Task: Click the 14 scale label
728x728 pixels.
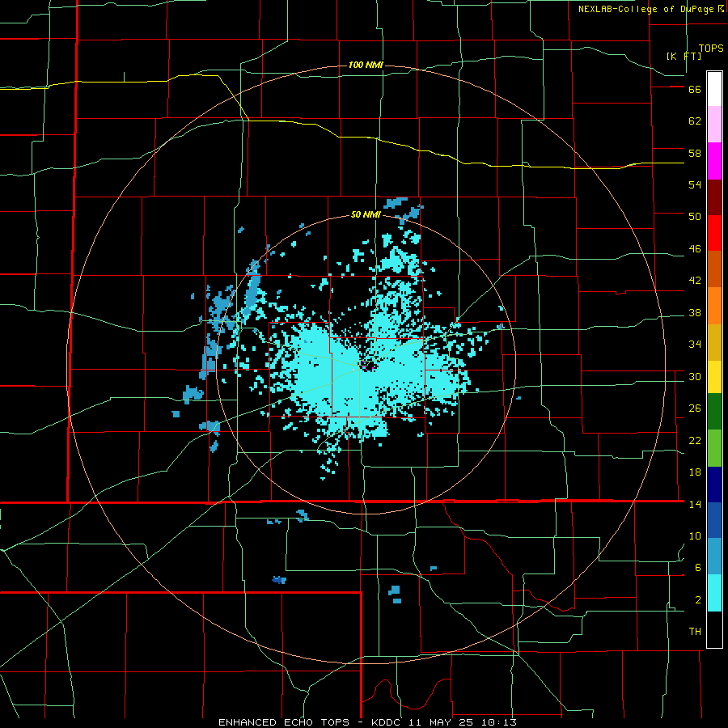Action: click(x=695, y=504)
